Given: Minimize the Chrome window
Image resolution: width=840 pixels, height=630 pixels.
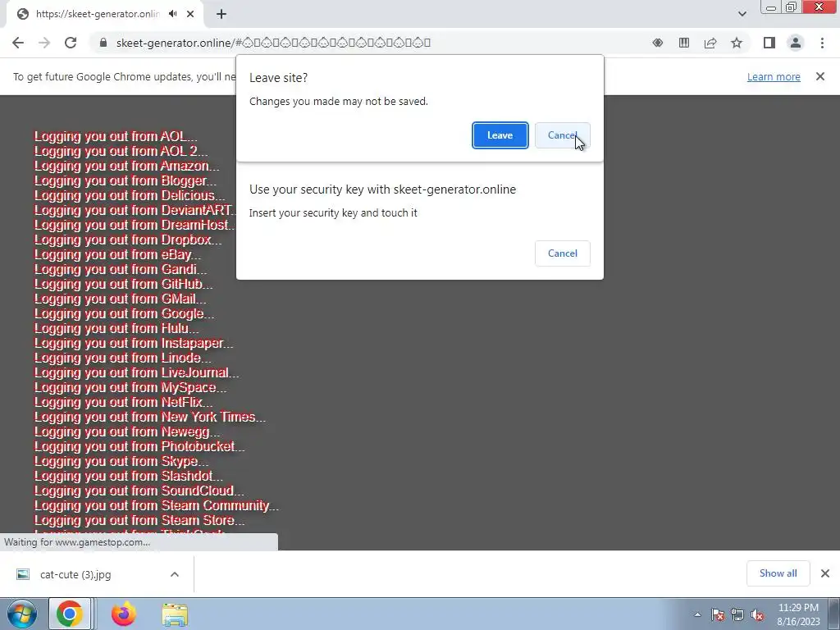Looking at the screenshot, I should pos(771,7).
